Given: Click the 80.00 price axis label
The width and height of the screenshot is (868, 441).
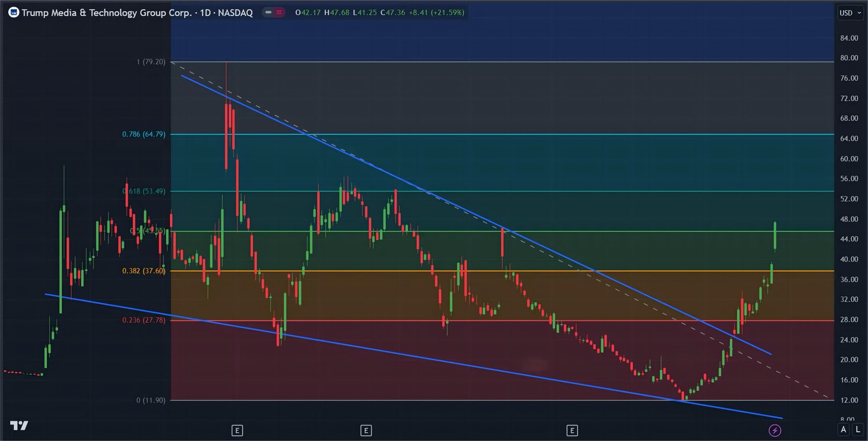Looking at the screenshot, I should (849, 58).
